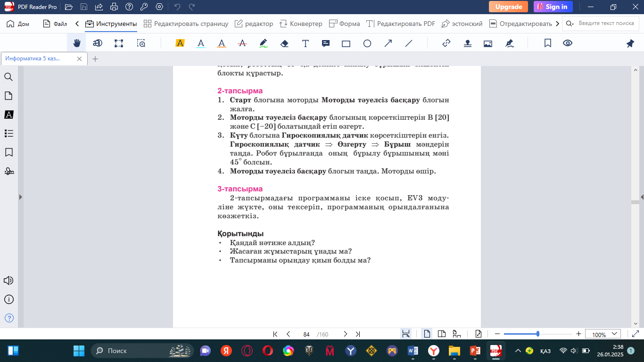Switch to Редактировать страницу tab
This screenshot has width=644, height=362.
coord(186,24)
